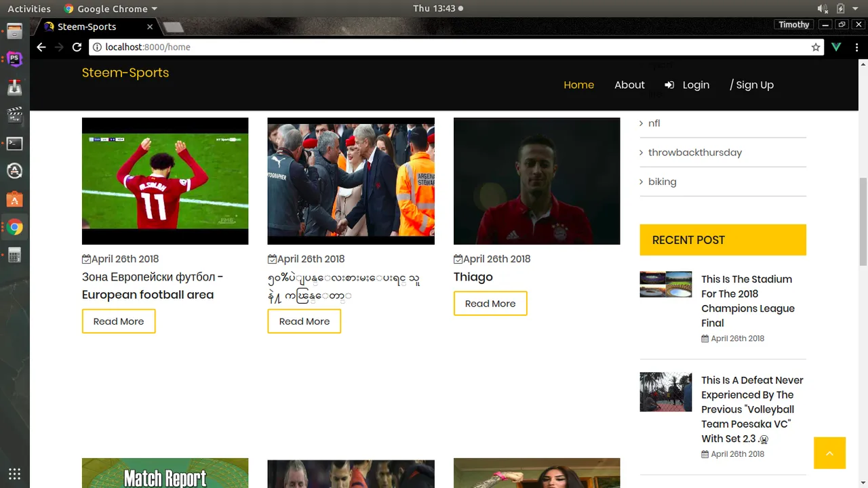868x488 pixels.
Task: Read More on the Thiago post
Action: (x=490, y=304)
